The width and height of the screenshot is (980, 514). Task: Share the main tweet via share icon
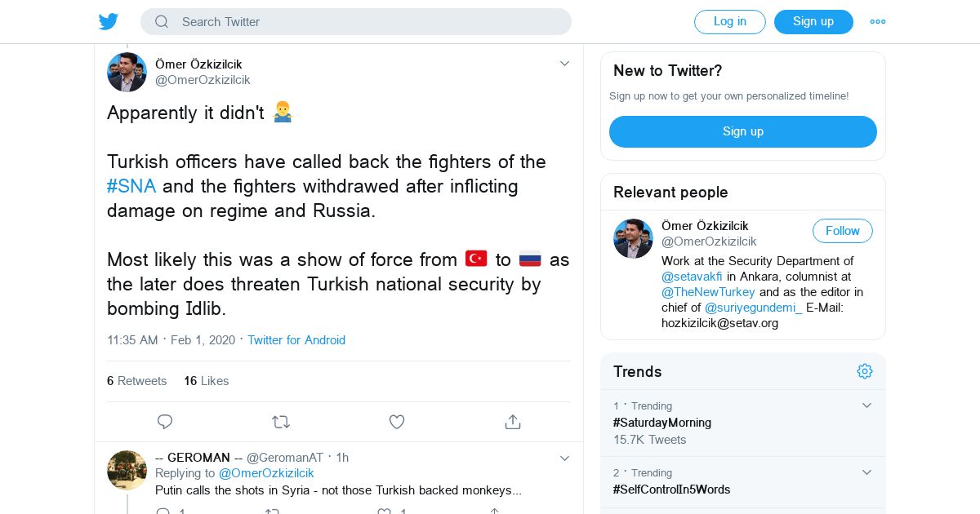[x=513, y=422]
